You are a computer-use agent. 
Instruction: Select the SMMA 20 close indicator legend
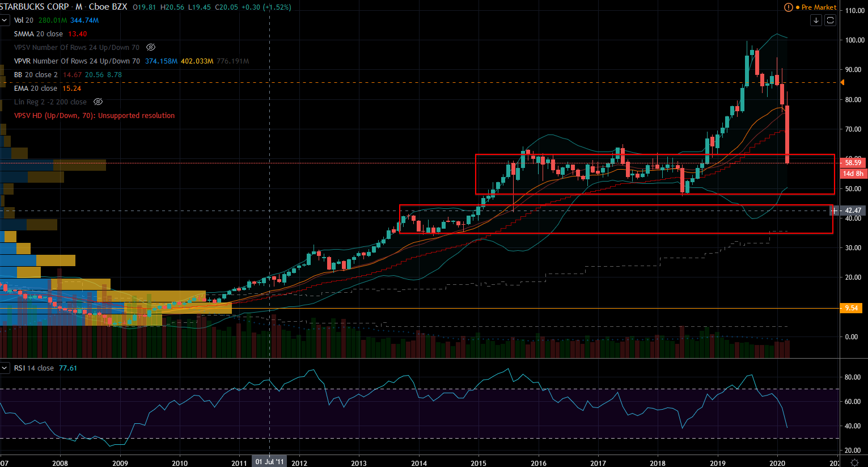pos(39,34)
